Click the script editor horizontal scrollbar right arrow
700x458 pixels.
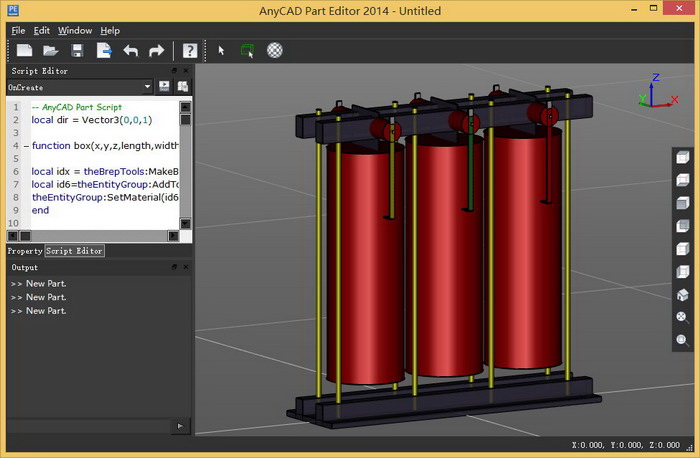click(173, 236)
